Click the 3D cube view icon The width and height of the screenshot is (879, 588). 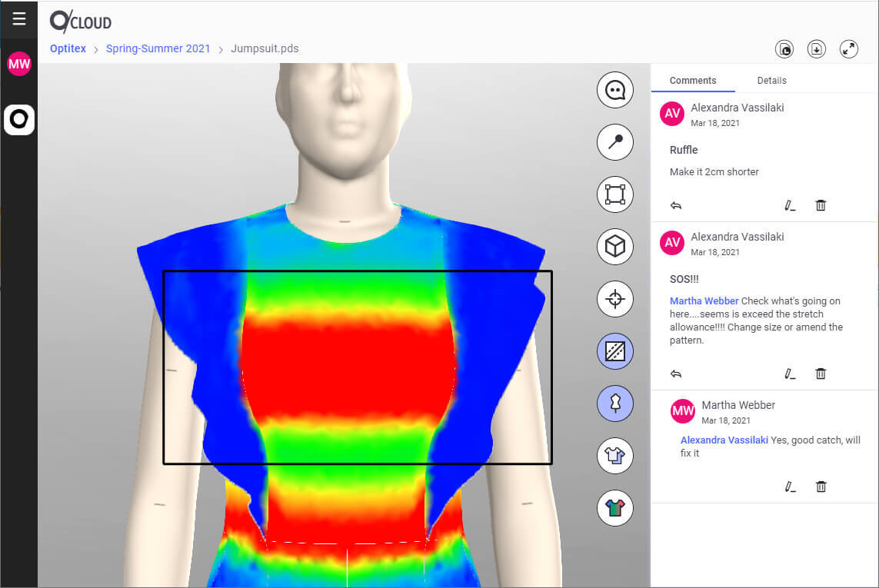click(614, 247)
